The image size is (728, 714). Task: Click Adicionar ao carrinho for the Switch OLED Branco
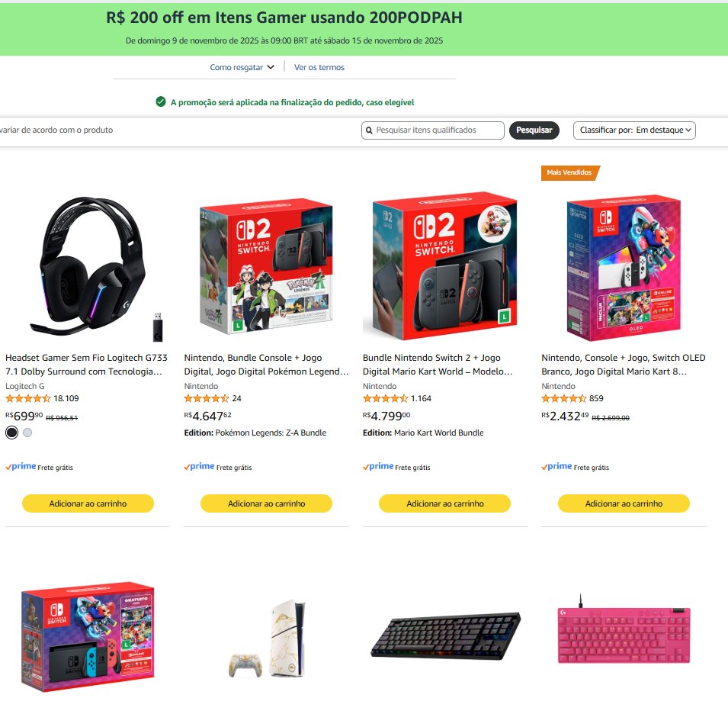(623, 503)
